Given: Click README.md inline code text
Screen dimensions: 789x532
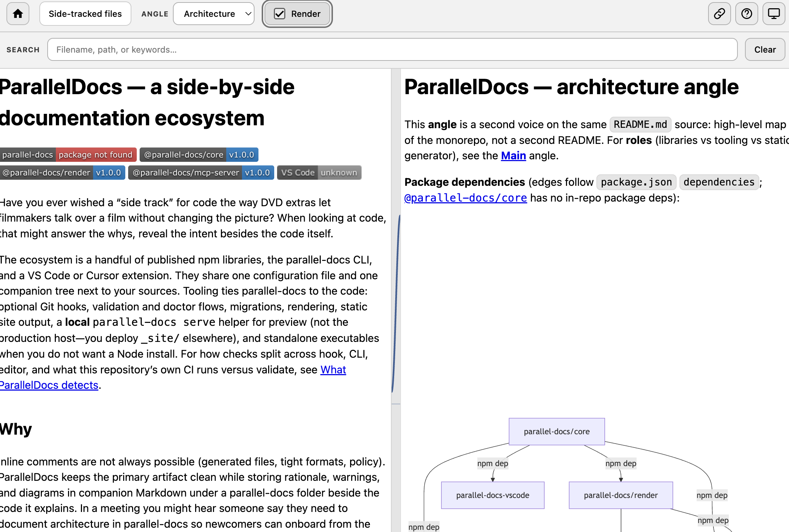Looking at the screenshot, I should tap(640, 124).
